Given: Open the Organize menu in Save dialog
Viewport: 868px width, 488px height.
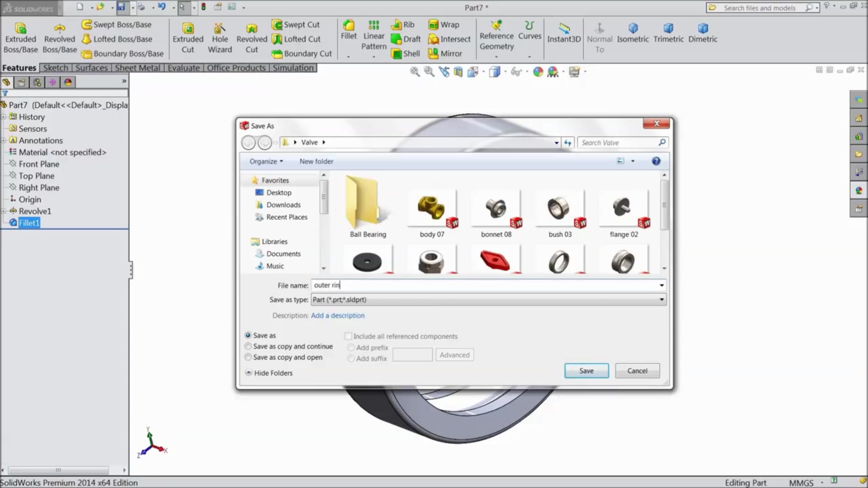Looking at the screenshot, I should 265,161.
